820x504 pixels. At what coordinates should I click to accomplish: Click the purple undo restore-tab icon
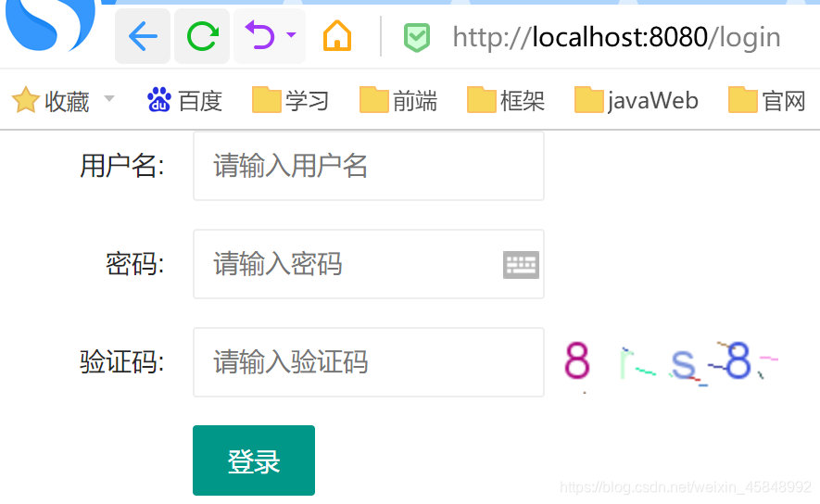coord(260,35)
